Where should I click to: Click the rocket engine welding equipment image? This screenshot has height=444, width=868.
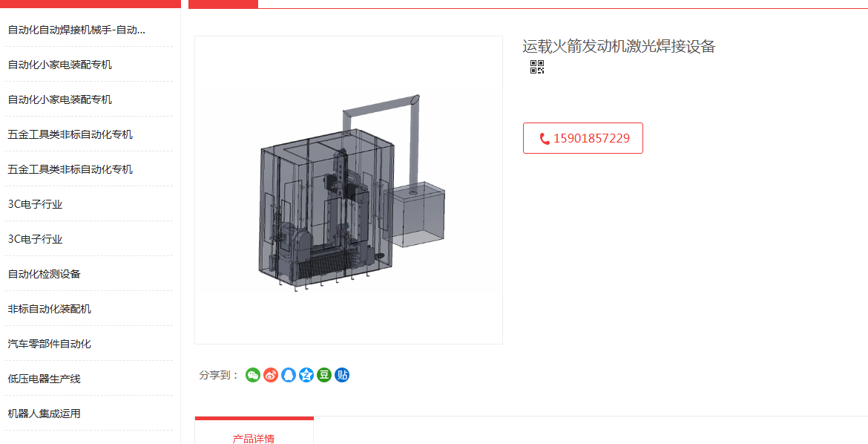pos(349,190)
